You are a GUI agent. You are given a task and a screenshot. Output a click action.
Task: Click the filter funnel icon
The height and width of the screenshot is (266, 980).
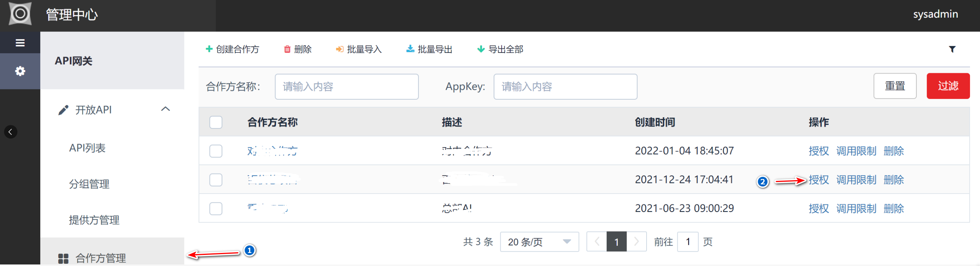[x=952, y=49]
